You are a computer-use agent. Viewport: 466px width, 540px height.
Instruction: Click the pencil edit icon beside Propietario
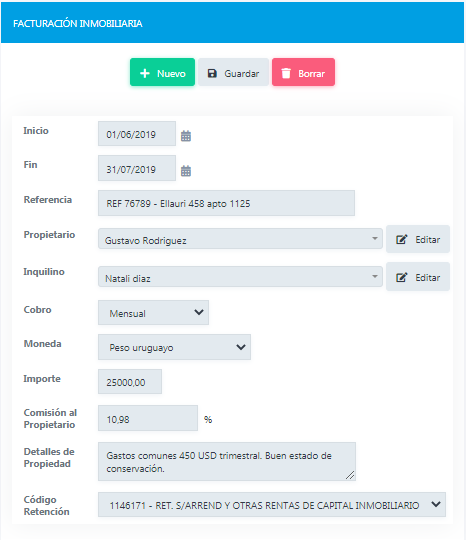401,239
